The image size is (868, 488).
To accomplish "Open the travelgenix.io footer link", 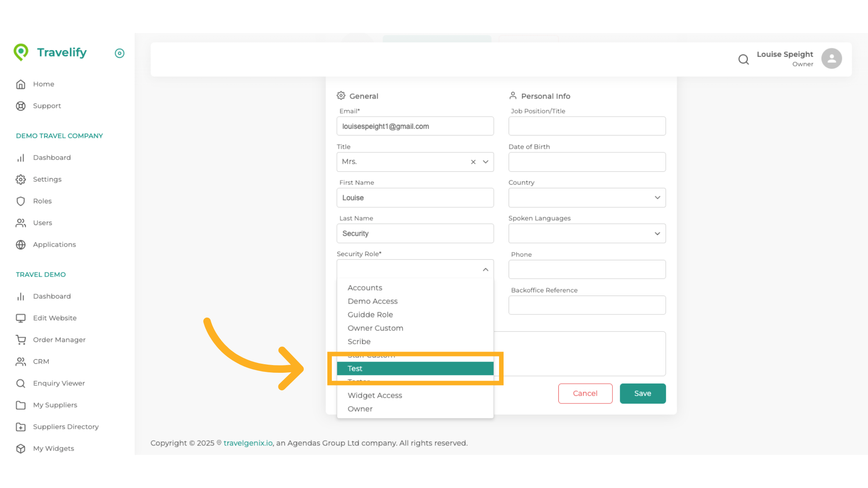I will coord(248,443).
